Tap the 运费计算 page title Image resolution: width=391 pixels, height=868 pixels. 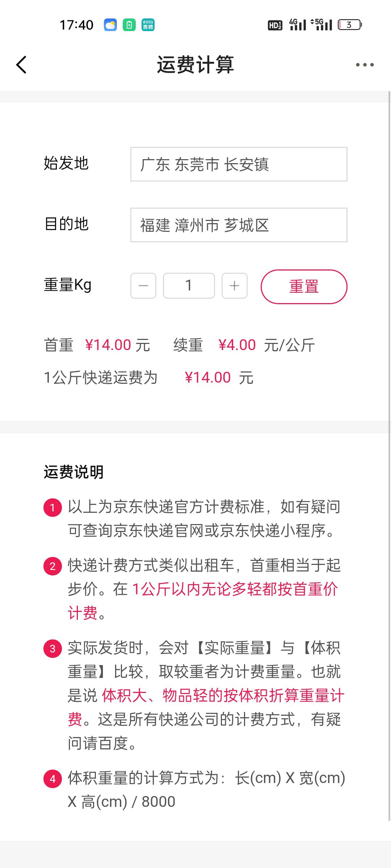tap(195, 65)
